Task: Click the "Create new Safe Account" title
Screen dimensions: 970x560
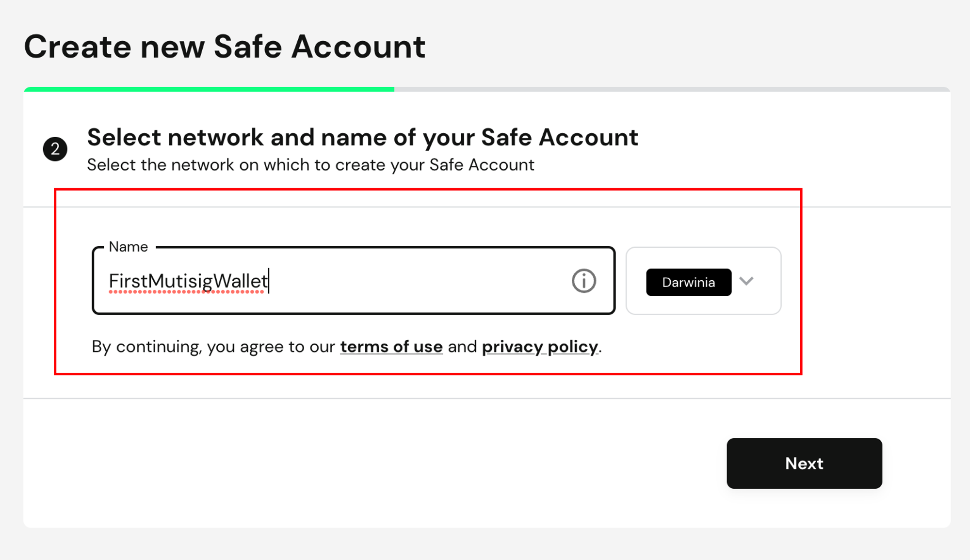Action: coord(225,47)
